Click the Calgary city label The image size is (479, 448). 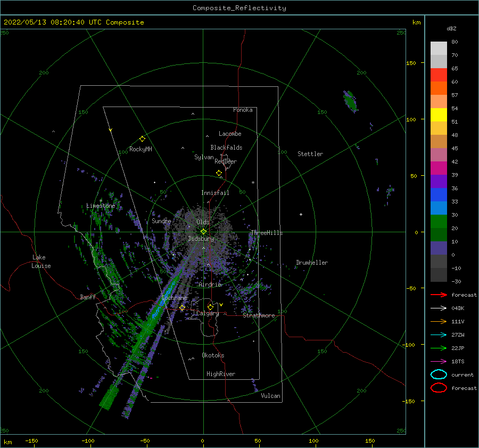pos(208,313)
